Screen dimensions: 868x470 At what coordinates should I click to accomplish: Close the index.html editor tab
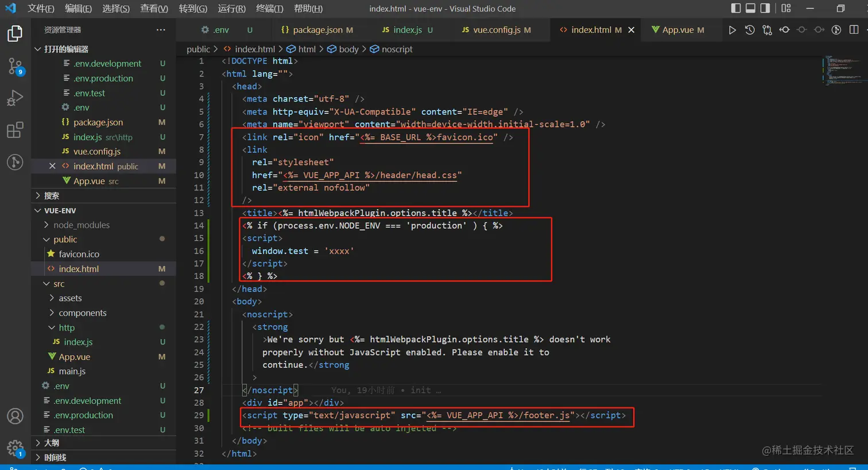(x=631, y=30)
